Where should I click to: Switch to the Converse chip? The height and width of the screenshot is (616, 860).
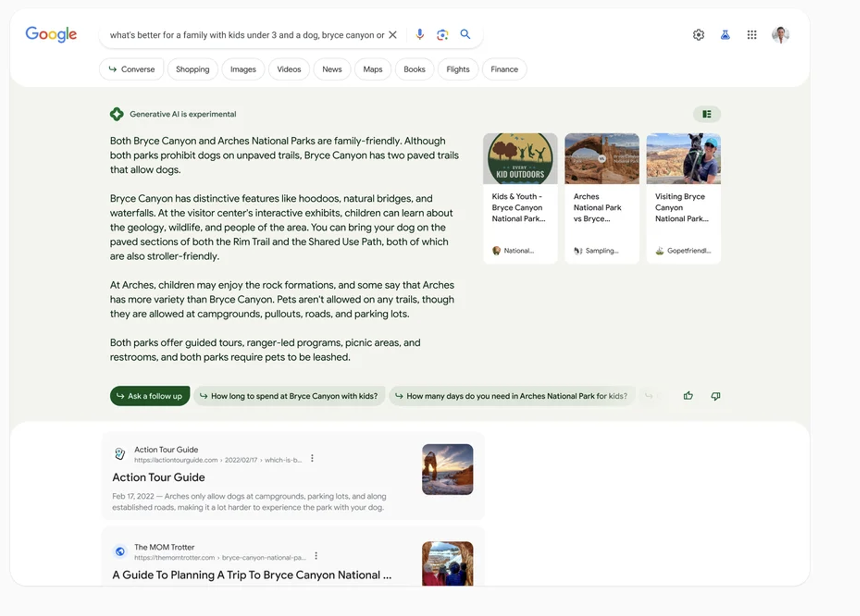point(131,69)
